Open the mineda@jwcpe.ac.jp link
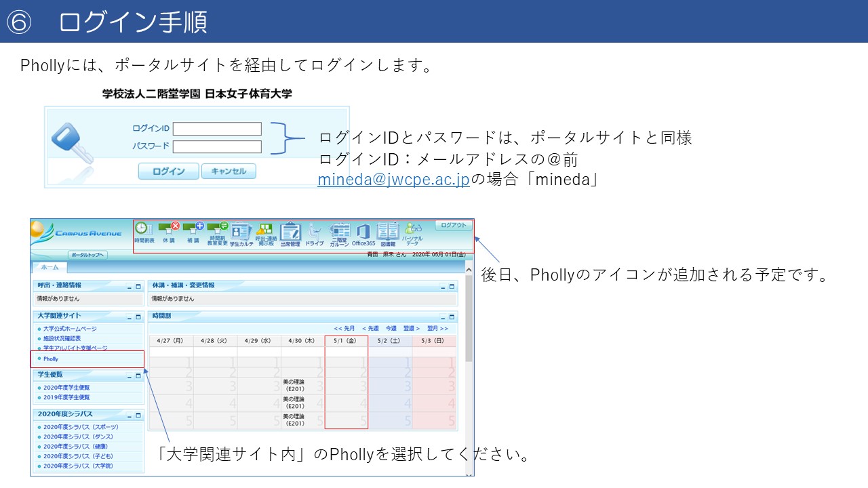This screenshot has width=868, height=488. [x=393, y=180]
